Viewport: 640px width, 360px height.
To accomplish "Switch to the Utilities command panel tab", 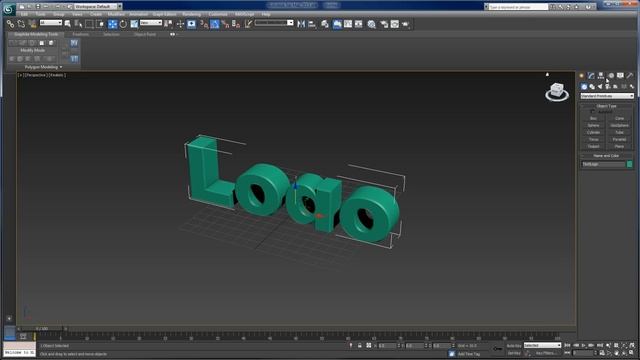I will (630, 76).
